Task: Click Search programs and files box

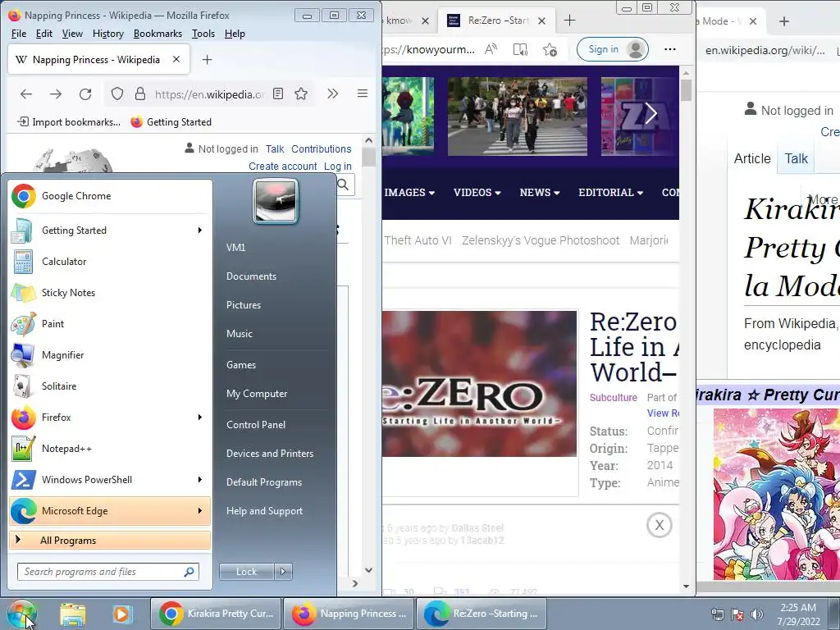Action: point(107,572)
